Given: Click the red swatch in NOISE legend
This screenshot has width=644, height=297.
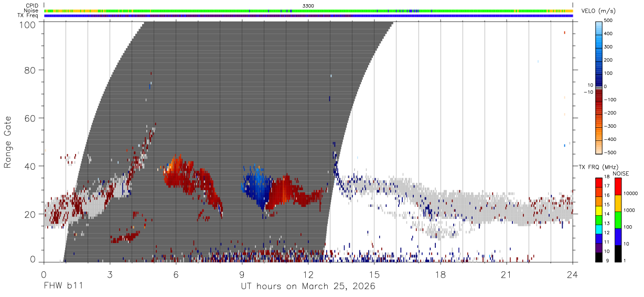Looking at the screenshot, I should pyautogui.click(x=618, y=186).
